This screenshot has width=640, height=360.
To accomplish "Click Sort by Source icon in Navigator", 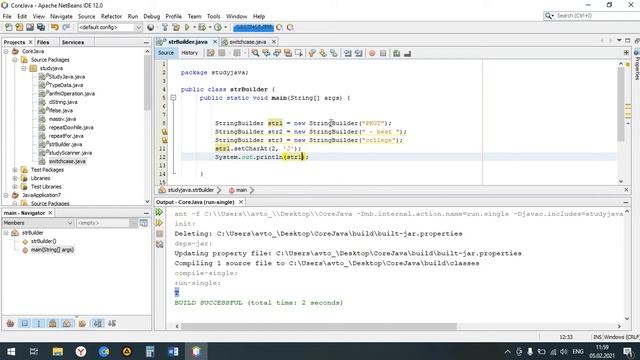I will point(112,324).
